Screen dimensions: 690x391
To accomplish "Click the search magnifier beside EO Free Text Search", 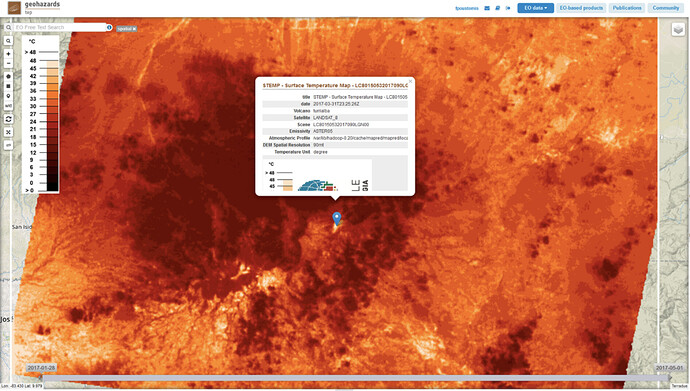I will pyautogui.click(x=8, y=27).
